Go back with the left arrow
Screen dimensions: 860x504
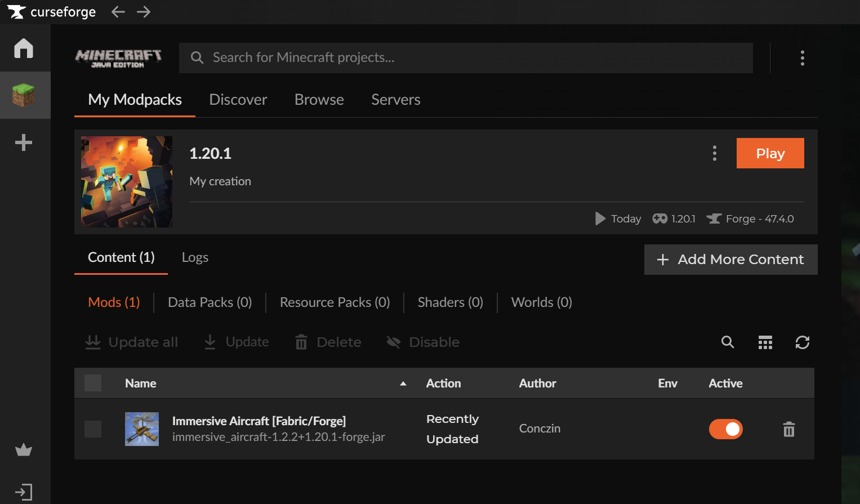[x=118, y=12]
